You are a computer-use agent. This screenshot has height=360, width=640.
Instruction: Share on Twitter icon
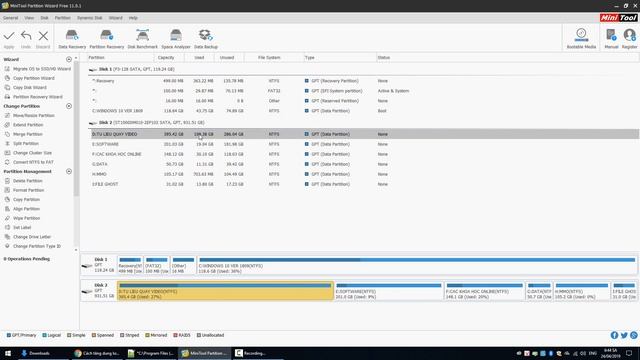tap(624, 335)
